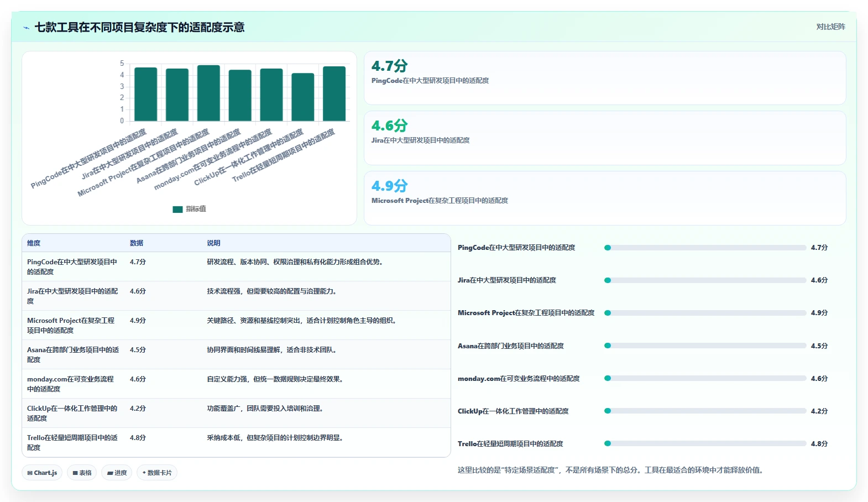Click the Microsoft Project dimension cell in table
The height and width of the screenshot is (502, 868).
(x=73, y=326)
